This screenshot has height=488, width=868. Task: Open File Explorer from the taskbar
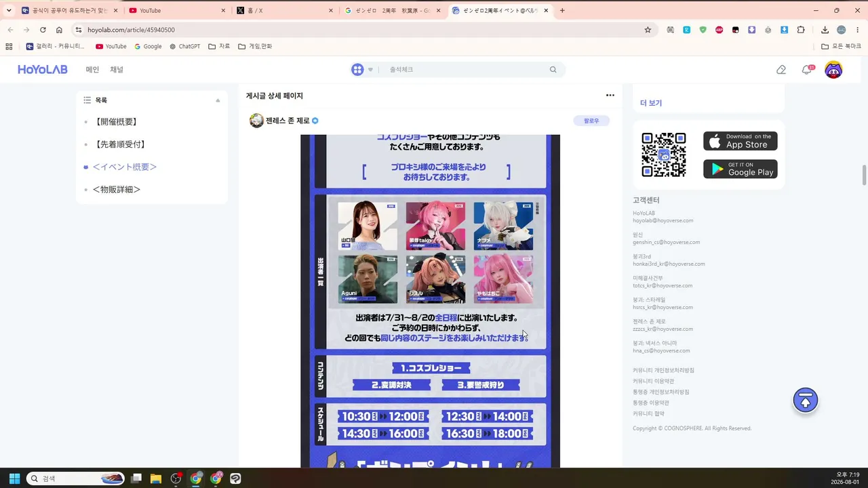(156, 479)
